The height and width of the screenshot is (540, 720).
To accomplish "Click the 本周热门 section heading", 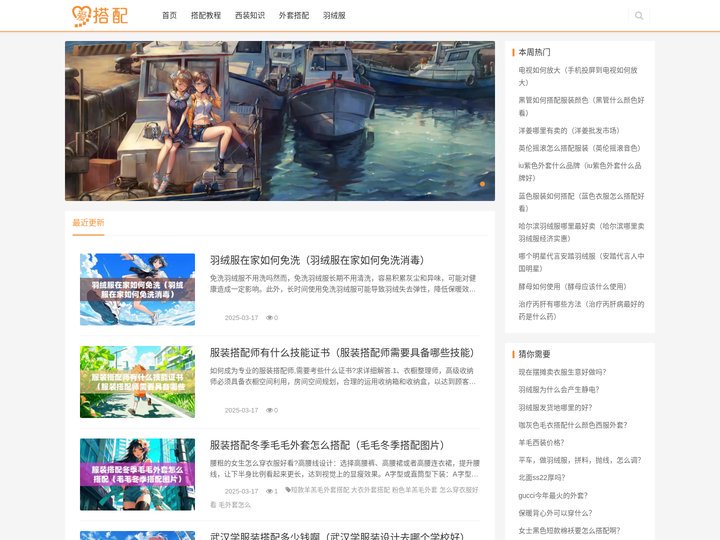I will click(x=534, y=52).
